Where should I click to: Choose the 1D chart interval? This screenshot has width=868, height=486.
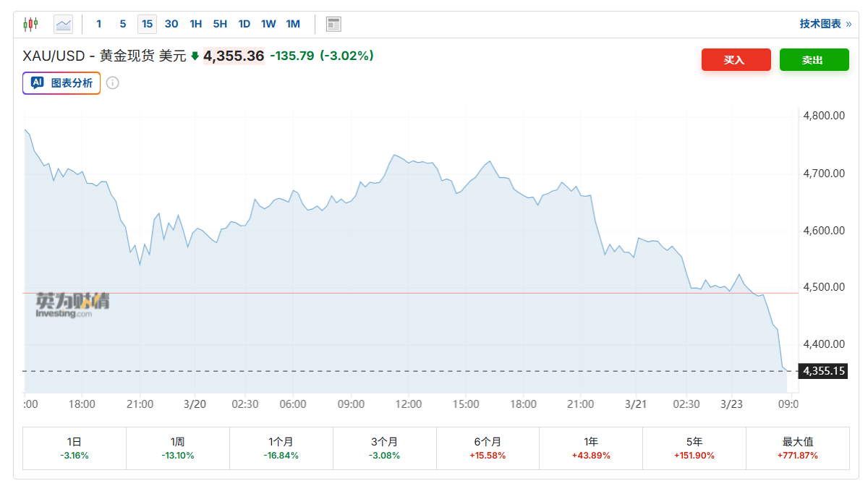point(244,24)
